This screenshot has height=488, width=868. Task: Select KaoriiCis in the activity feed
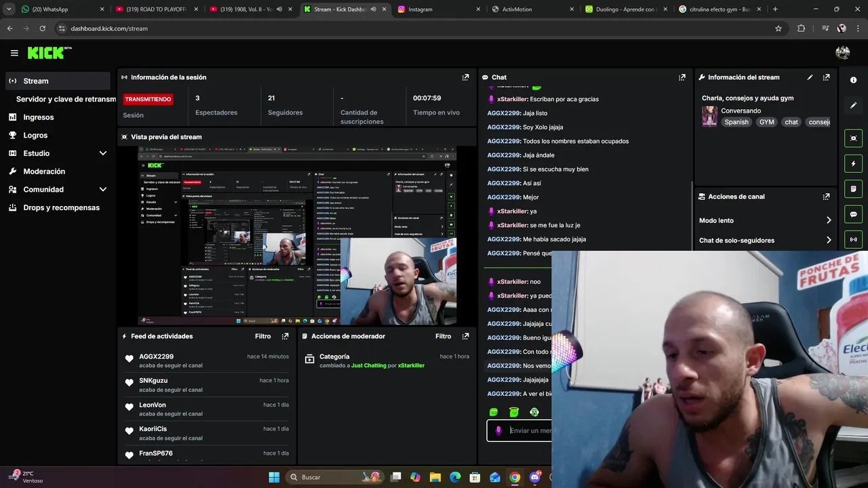(153, 429)
